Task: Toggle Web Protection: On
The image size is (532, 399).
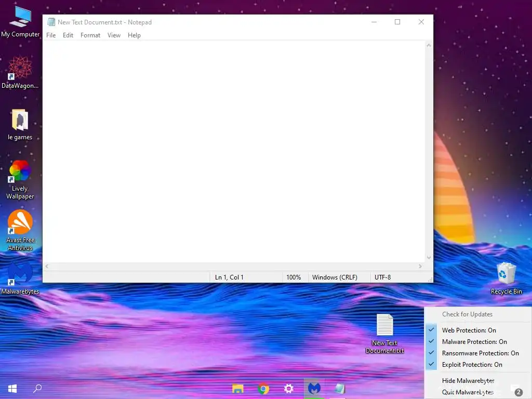Action: pos(478,330)
